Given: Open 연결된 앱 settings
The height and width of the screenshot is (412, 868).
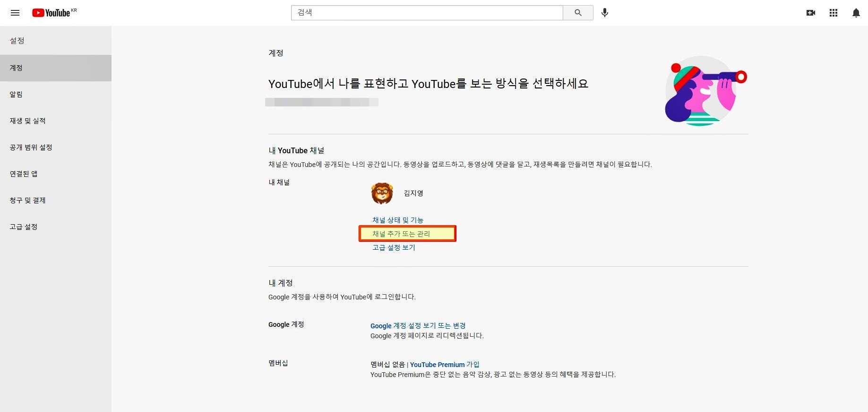Looking at the screenshot, I should pyautogui.click(x=56, y=174).
